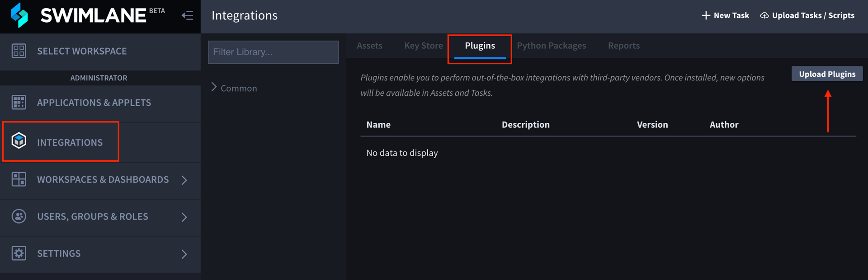
Task: Click the Users, Groups & Roles icon
Action: pos(19,216)
